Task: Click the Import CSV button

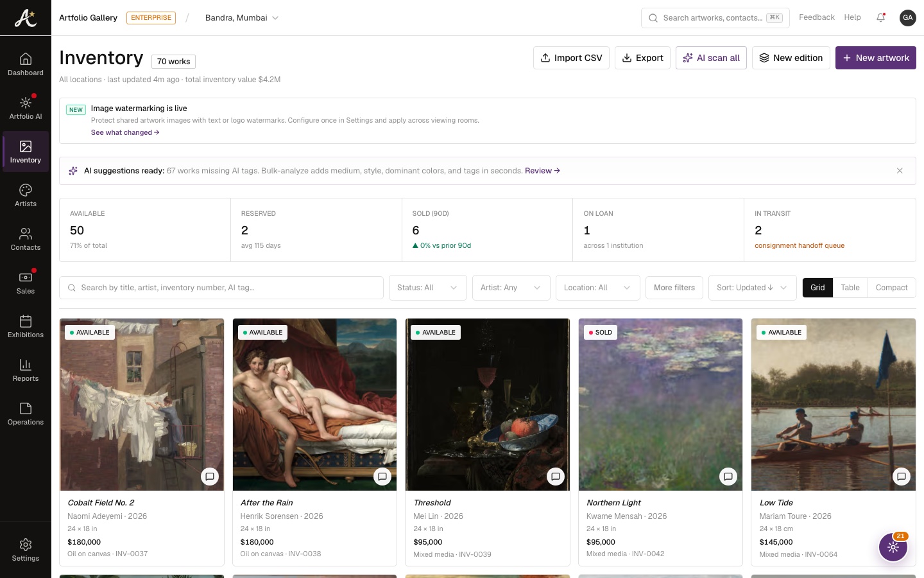Action: click(x=571, y=58)
